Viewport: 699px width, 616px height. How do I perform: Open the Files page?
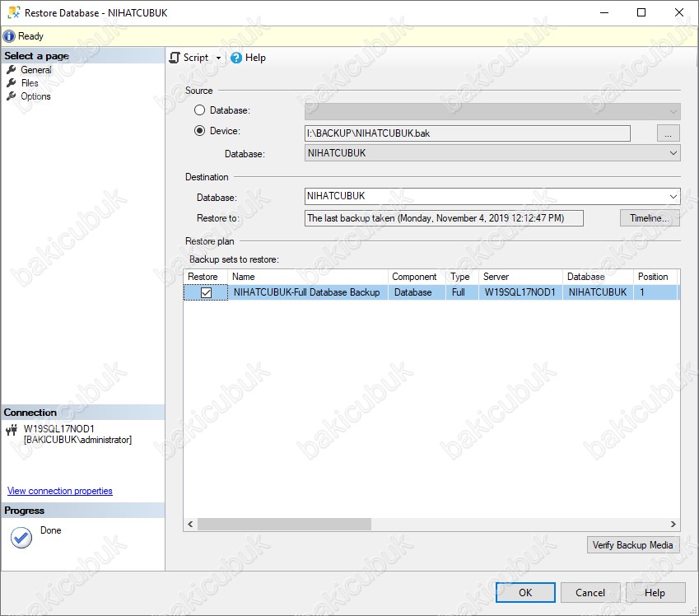point(30,83)
